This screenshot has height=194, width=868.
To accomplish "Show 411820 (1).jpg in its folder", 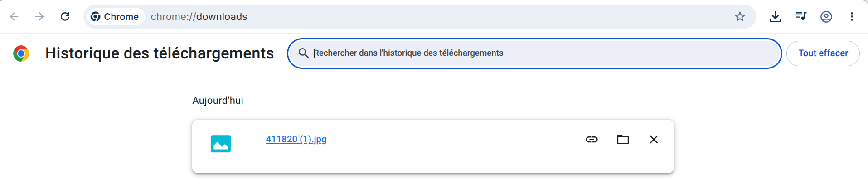I will (x=623, y=140).
